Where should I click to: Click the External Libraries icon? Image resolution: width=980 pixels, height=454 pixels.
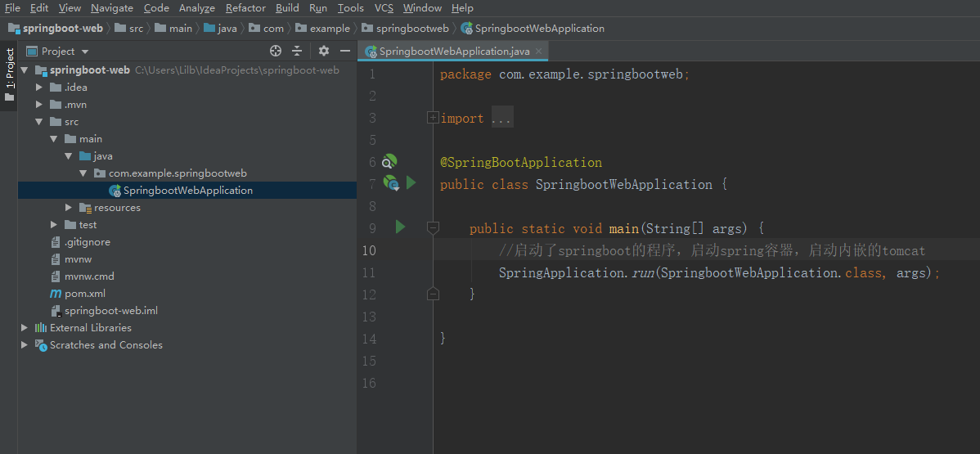pyautogui.click(x=41, y=328)
